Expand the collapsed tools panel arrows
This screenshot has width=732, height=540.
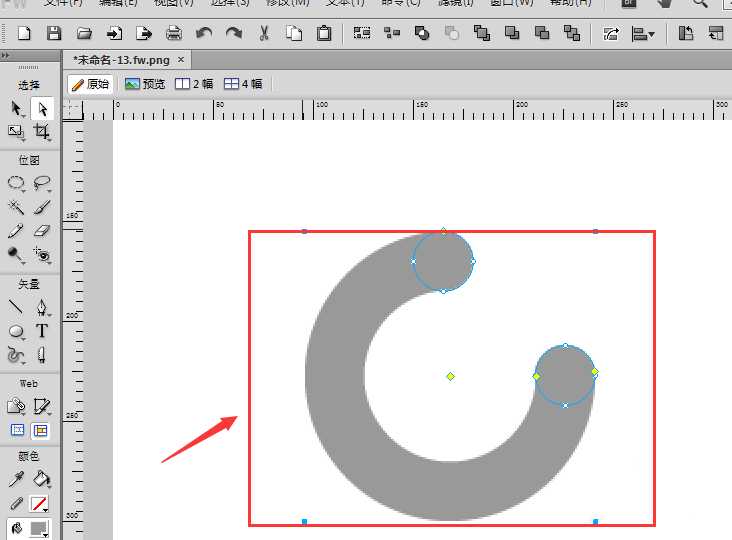pyautogui.click(x=6, y=54)
